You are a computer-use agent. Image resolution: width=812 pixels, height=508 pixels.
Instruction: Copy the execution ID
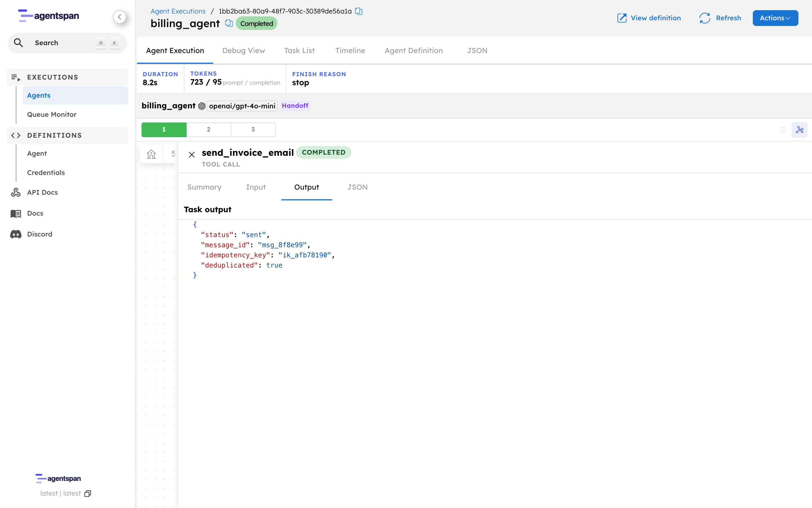tap(359, 11)
